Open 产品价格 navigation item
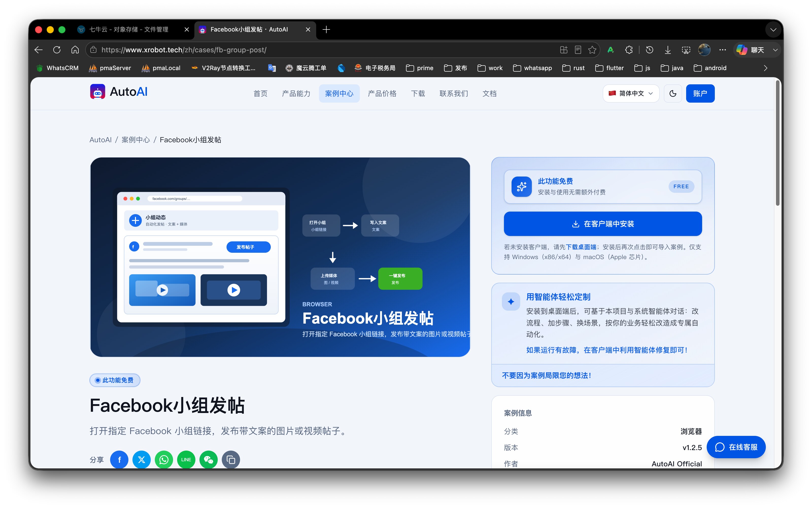This screenshot has width=812, height=508. point(382,93)
